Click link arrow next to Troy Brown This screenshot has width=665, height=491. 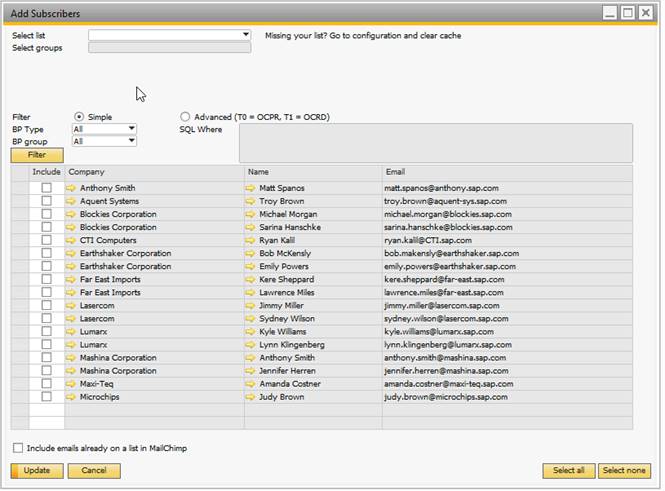[251, 201]
